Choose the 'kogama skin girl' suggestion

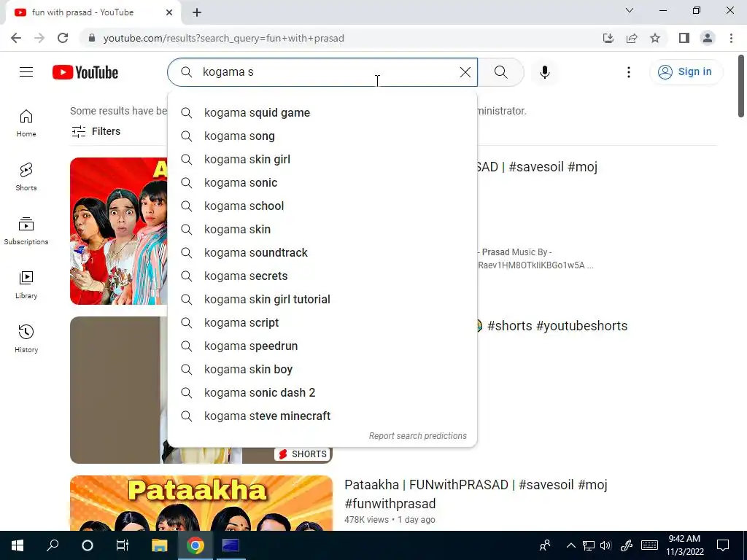tap(322, 160)
